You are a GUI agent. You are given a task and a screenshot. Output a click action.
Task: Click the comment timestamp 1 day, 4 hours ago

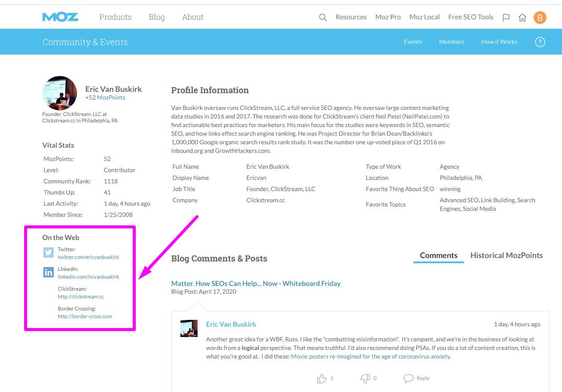(x=517, y=324)
